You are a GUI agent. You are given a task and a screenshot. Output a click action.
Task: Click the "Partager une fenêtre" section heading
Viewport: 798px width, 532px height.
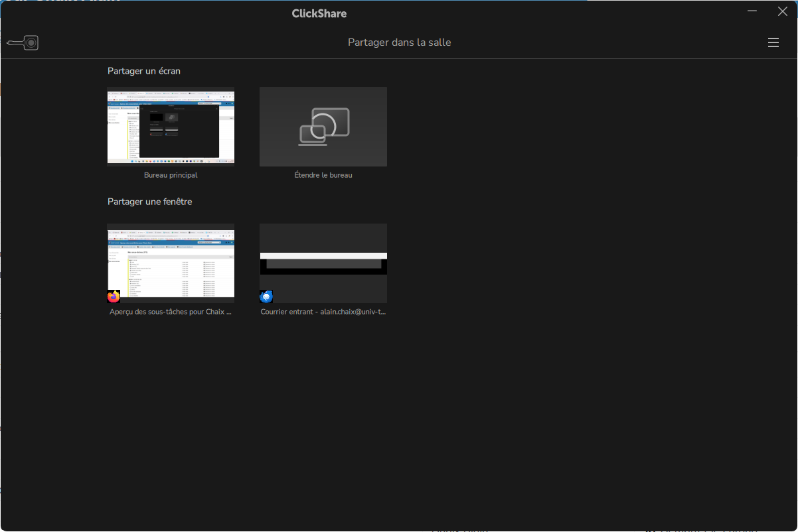[x=150, y=202]
